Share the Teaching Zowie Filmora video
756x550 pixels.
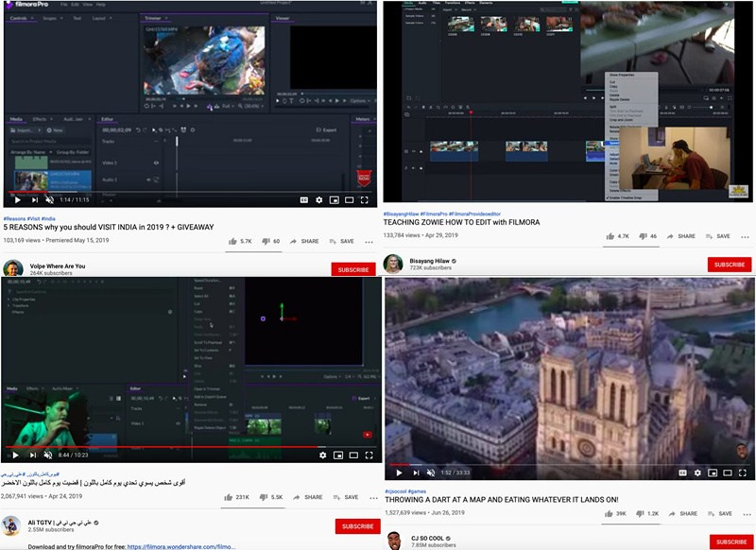pyautogui.click(x=680, y=236)
